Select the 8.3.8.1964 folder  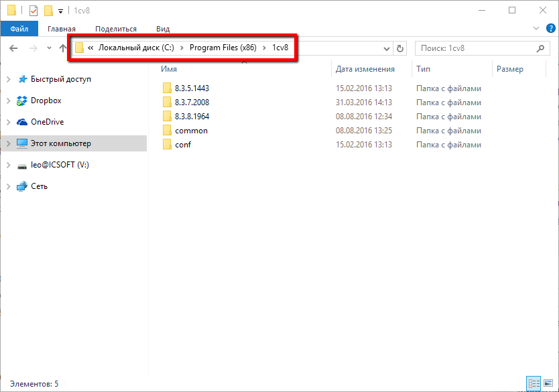tap(192, 116)
